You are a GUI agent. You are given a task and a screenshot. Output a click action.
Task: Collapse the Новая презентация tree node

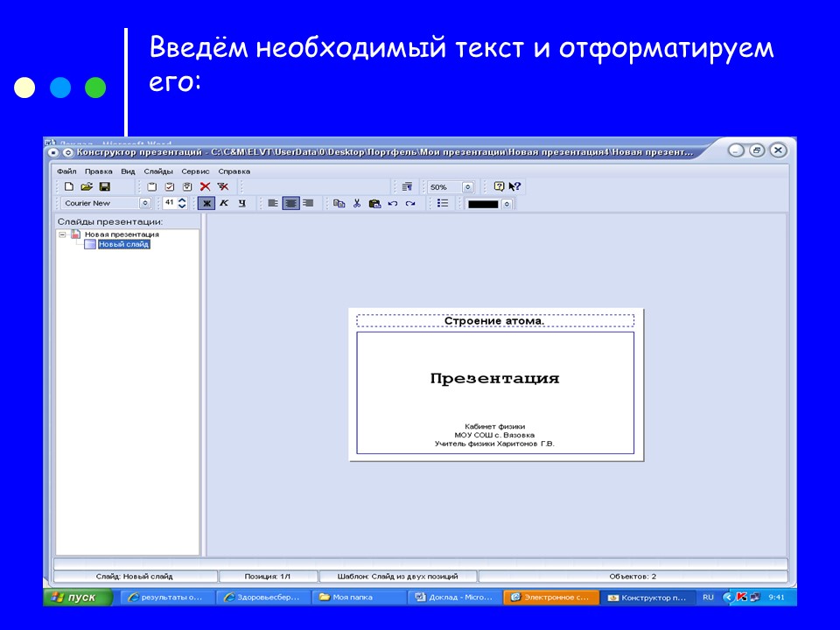(x=62, y=234)
